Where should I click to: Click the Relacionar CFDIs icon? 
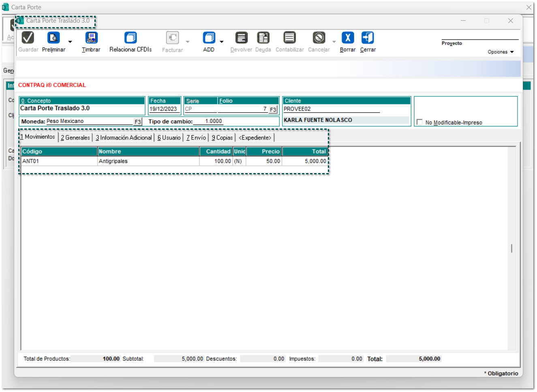coord(131,38)
